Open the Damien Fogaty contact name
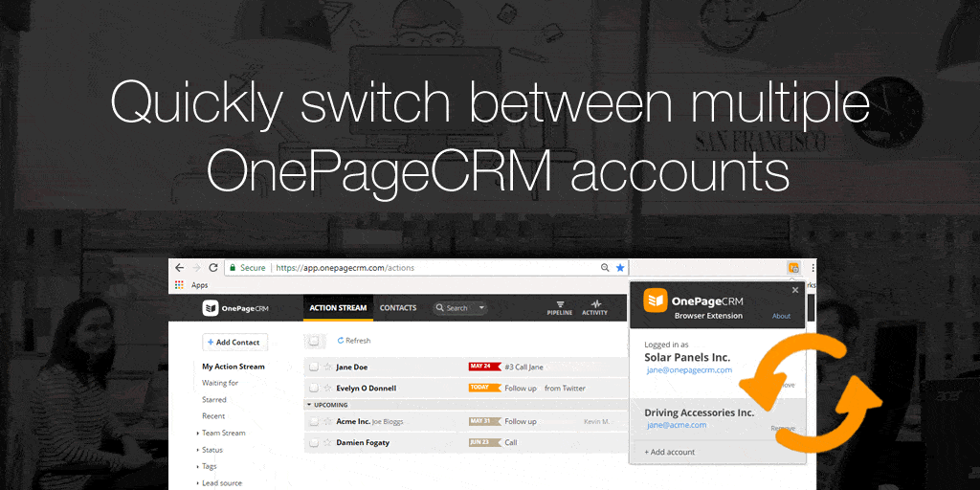The width and height of the screenshot is (980, 490). [363, 442]
